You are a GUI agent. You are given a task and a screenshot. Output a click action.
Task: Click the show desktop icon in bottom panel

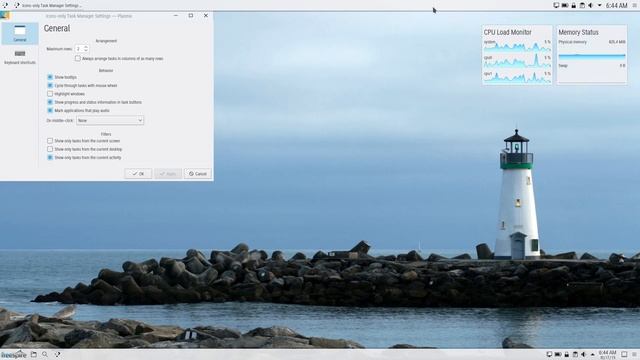click(x=624, y=355)
